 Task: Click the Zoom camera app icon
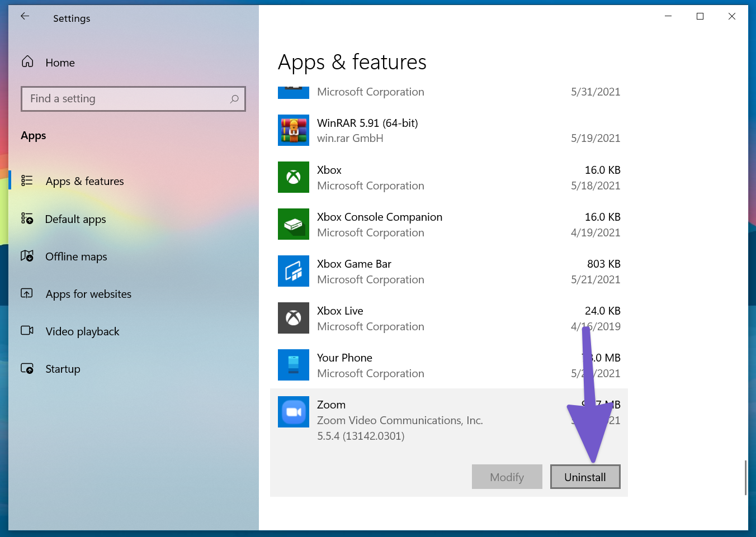(294, 412)
